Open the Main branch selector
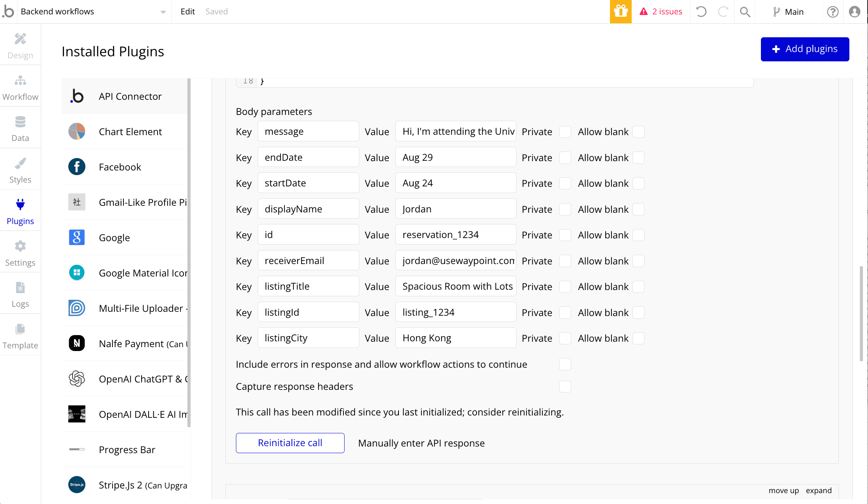This screenshot has height=504, width=868. 788,12
